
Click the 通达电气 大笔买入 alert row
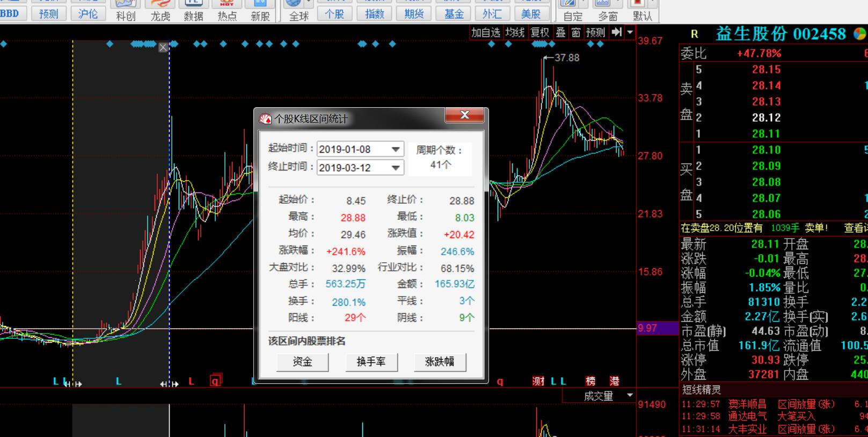coord(774,416)
